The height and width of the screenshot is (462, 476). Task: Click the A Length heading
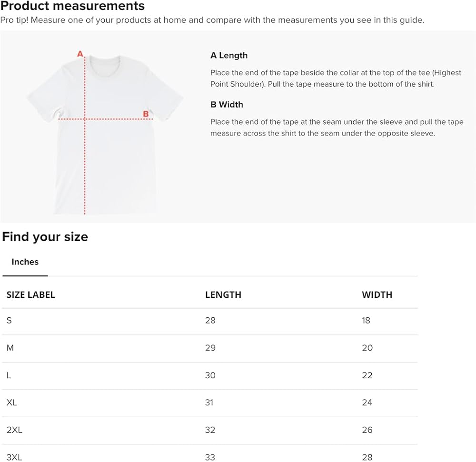[229, 56]
